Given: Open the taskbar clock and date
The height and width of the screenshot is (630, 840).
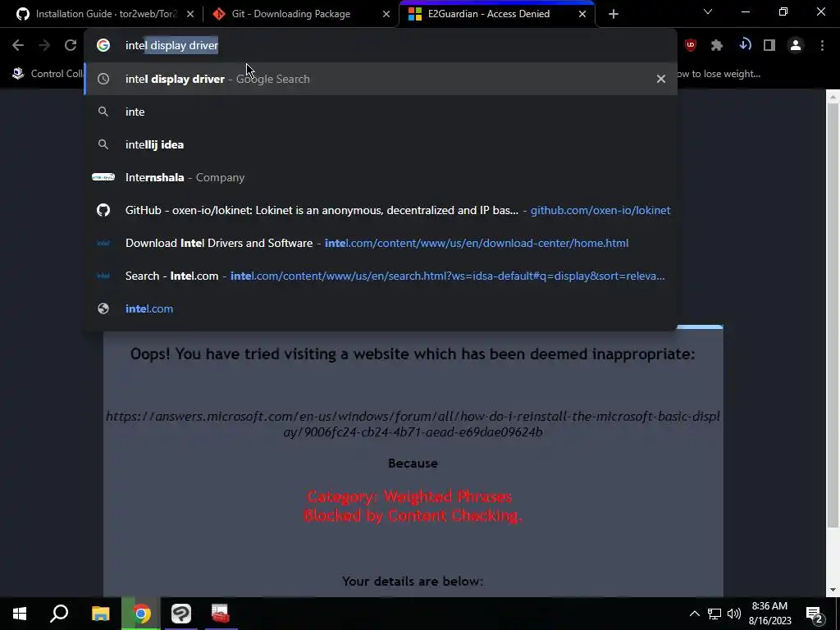Looking at the screenshot, I should 769,614.
